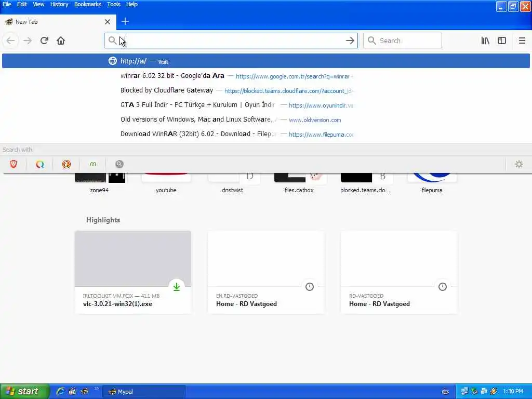Viewport: 532px width, 399px height.
Task: Open Download WinRAR (32bit) Filepuma suggestion
Action: (265, 135)
